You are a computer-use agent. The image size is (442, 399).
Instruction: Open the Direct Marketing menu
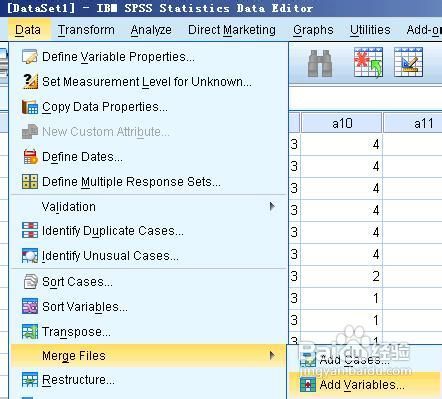pos(232,30)
